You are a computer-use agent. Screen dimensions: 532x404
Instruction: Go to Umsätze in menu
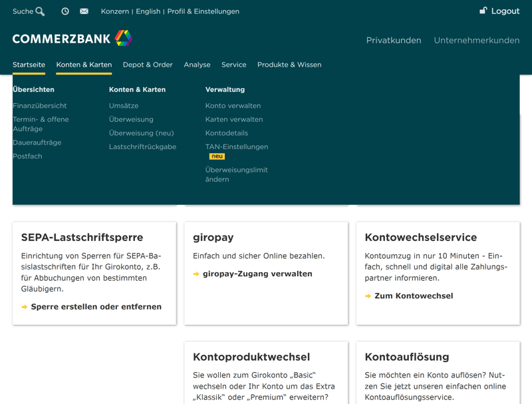124,106
